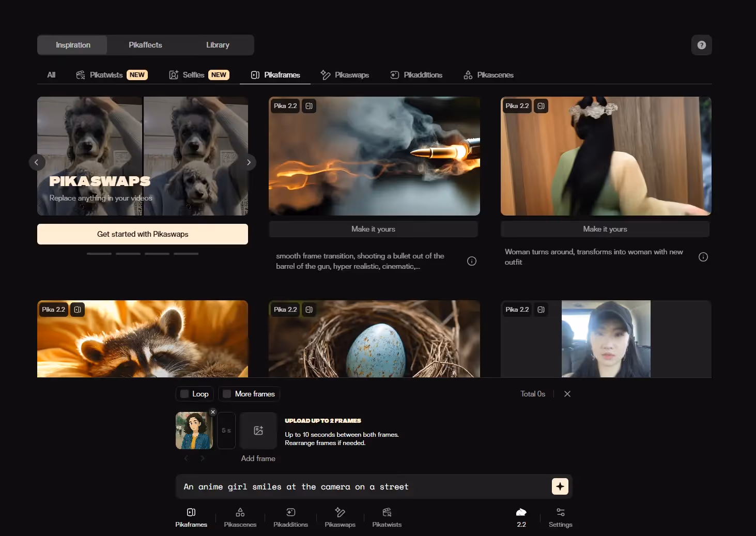
Task: Click Pikaframes badge icon on raccoon video
Action: pos(78,310)
